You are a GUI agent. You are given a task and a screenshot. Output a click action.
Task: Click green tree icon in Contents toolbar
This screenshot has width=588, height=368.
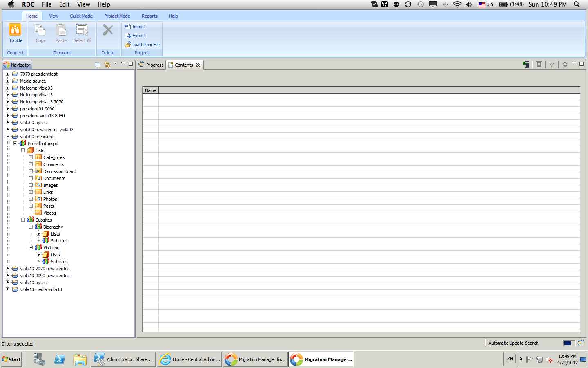click(x=526, y=65)
